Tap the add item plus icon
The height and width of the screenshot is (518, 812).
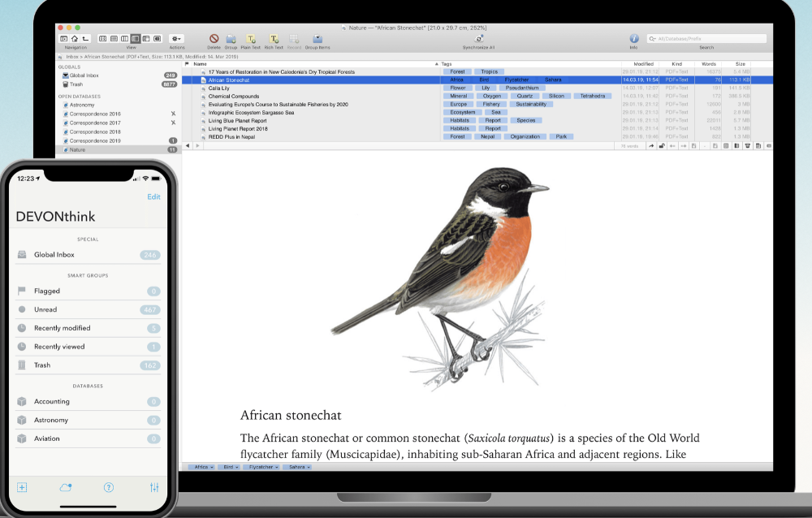23,487
